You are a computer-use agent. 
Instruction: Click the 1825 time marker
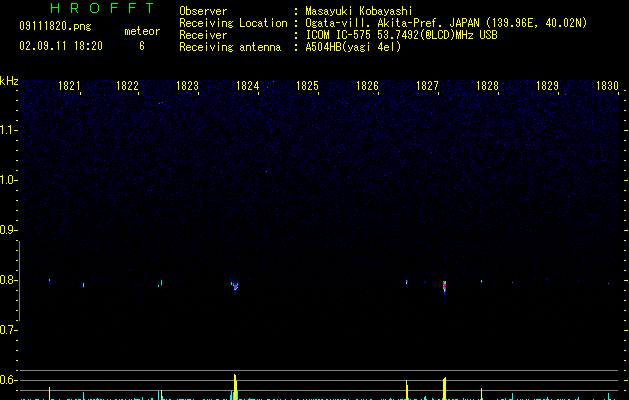308,86
